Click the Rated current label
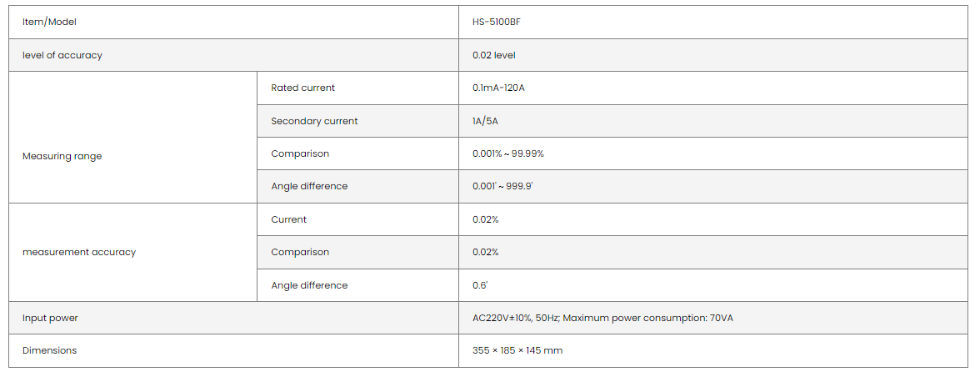Viewport: 980px width, 372px height. [x=302, y=88]
